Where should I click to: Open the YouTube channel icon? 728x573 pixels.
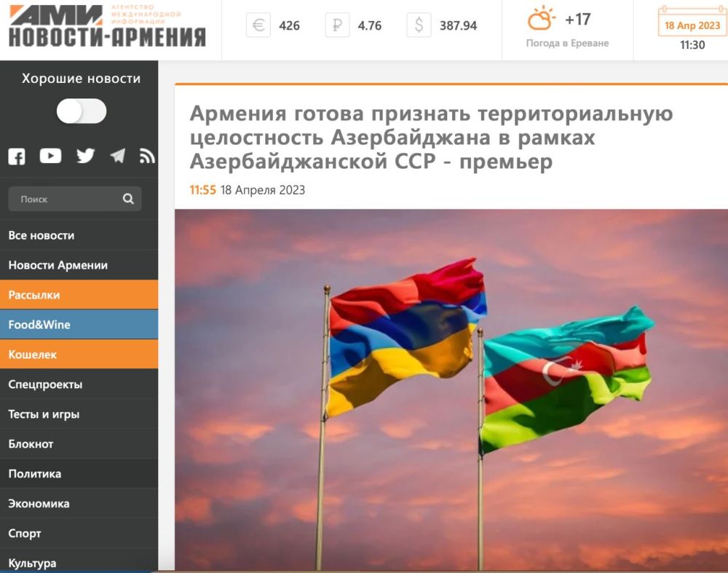(x=50, y=156)
